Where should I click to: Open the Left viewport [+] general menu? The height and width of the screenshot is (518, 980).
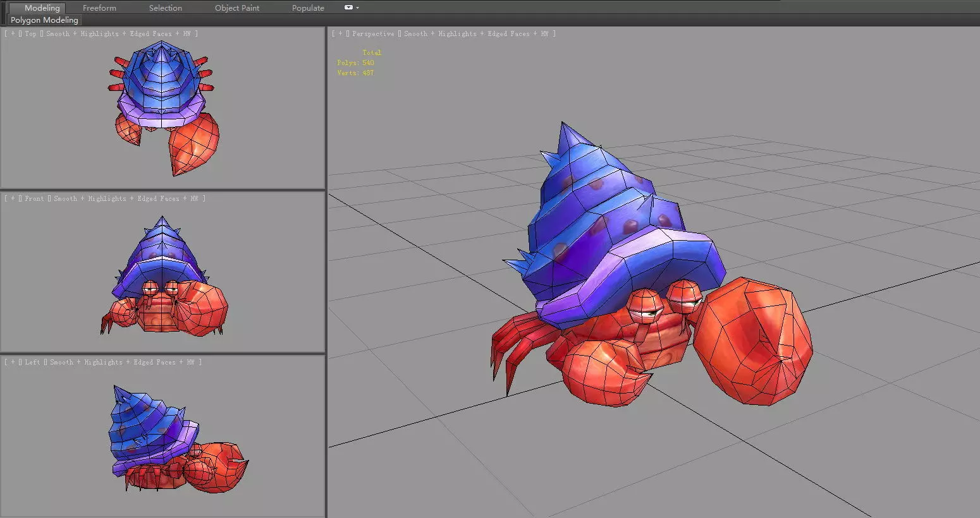pos(12,362)
